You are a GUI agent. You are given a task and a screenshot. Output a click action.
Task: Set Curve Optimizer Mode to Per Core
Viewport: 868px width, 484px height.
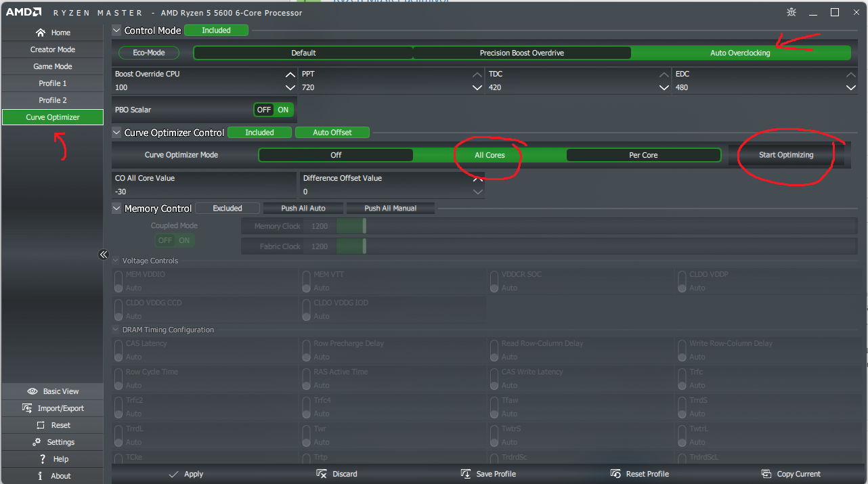coord(643,155)
